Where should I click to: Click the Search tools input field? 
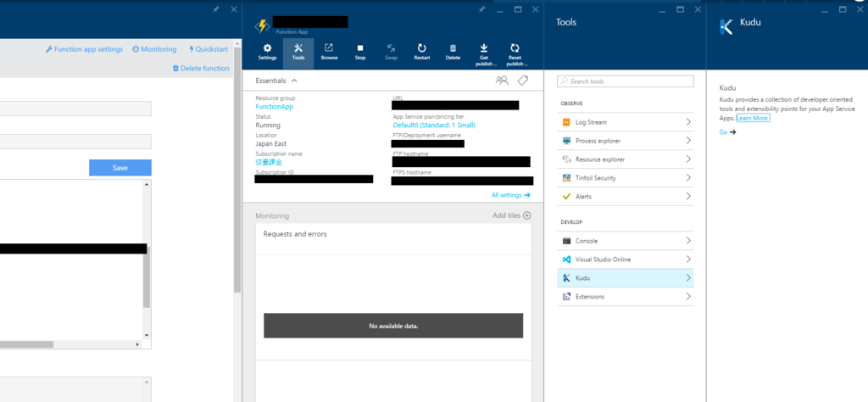[625, 81]
